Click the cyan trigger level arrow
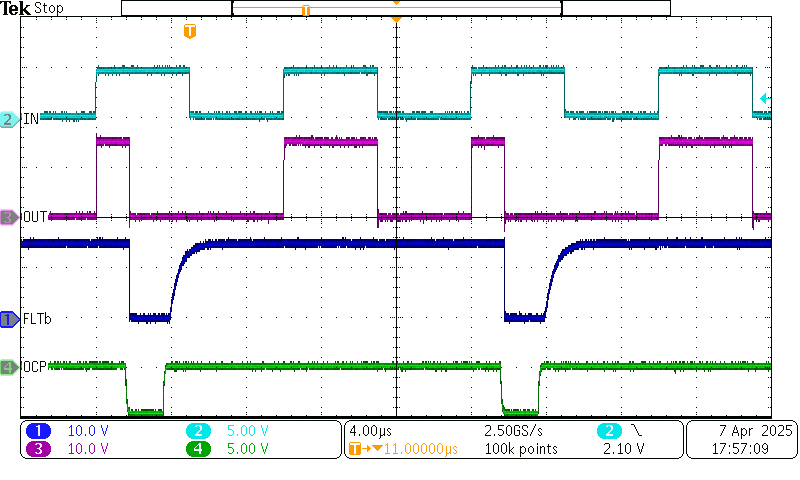This screenshot has width=800, height=480. pos(764,98)
